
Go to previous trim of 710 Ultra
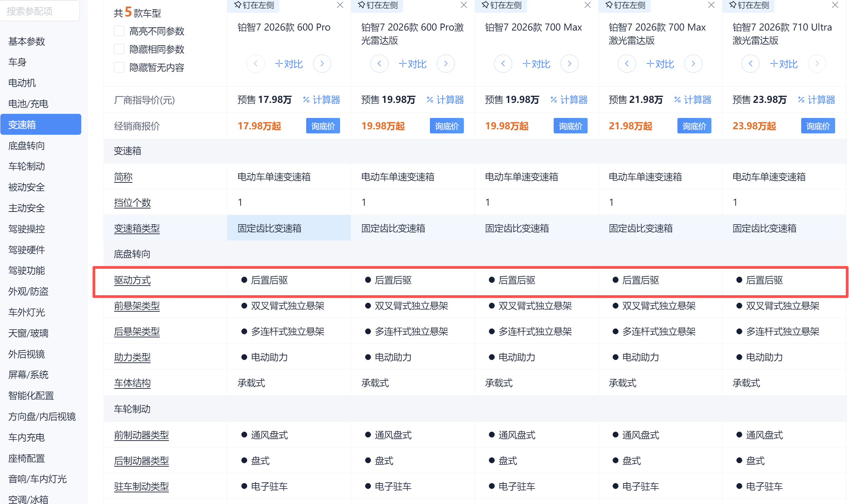pyautogui.click(x=750, y=63)
